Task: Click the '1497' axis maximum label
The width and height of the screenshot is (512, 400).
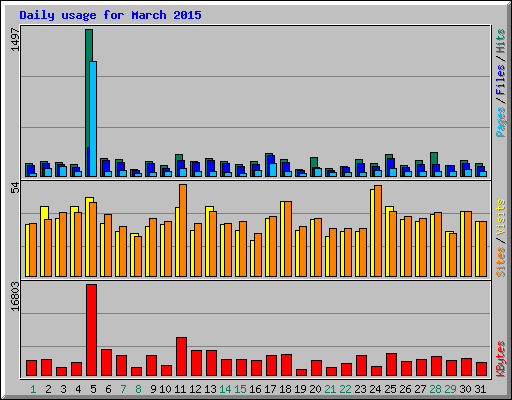Action: pos(15,40)
